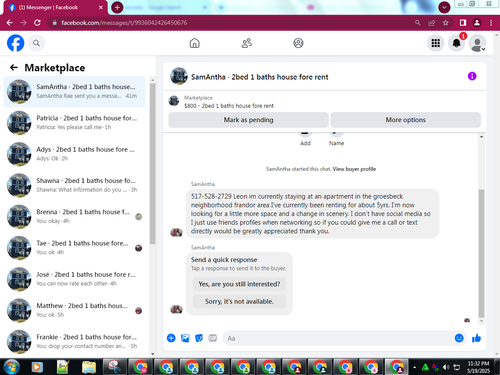The width and height of the screenshot is (500, 375).
Task: Click the blue plus open more actions icon
Action: (x=171, y=338)
